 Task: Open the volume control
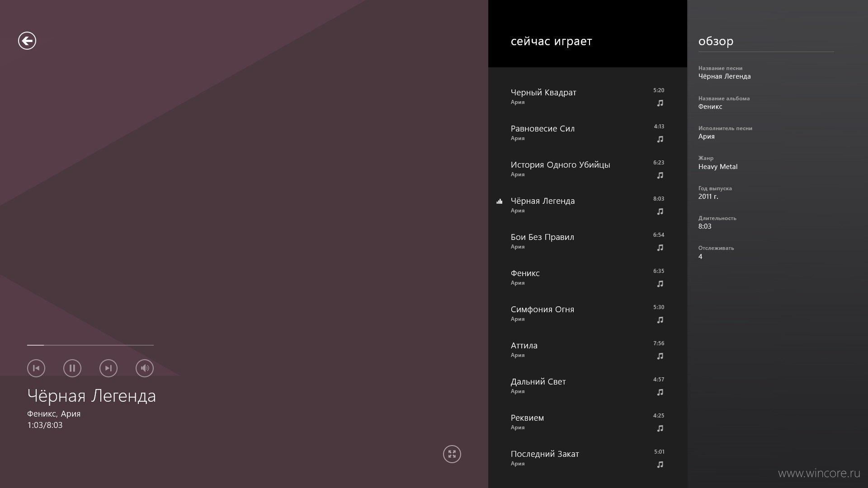[x=145, y=368]
